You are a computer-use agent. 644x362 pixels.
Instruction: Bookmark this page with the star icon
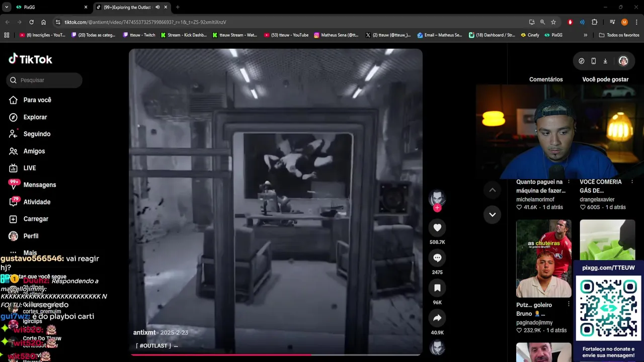pos(553,22)
